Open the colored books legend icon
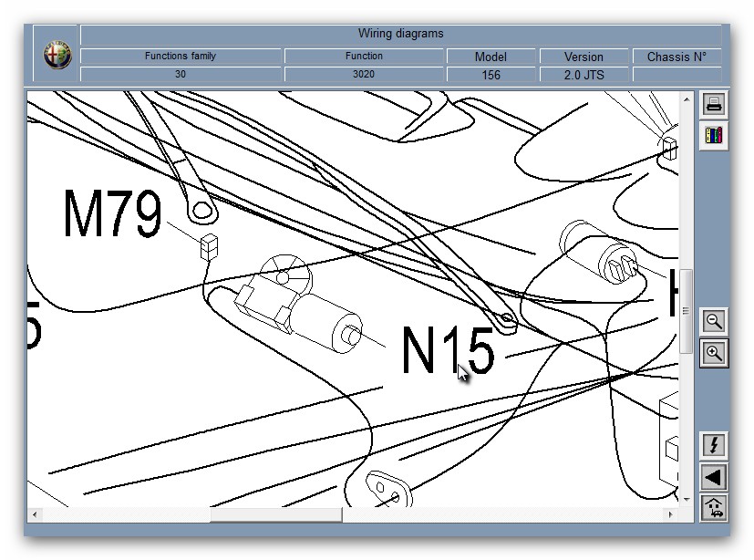 [x=714, y=136]
